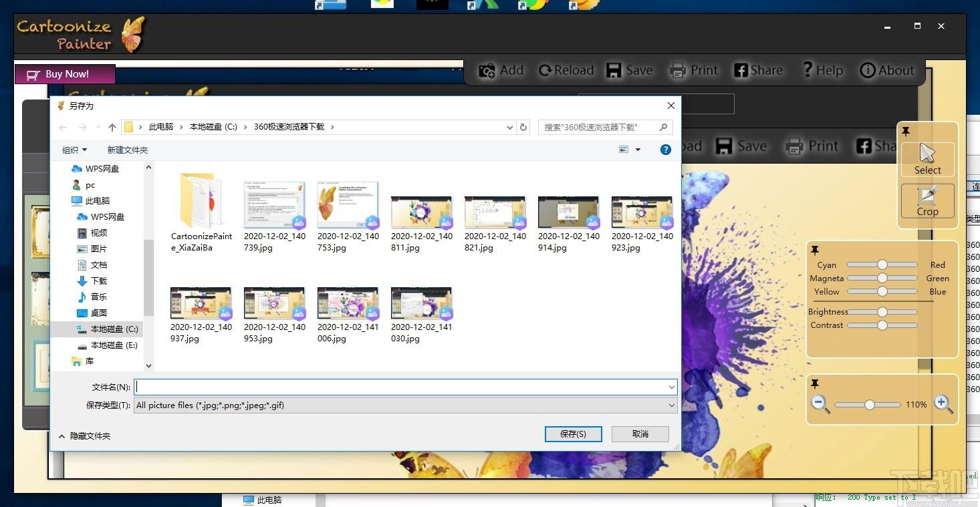
Task: Open 保存类型 file type dropdown
Action: coord(405,405)
